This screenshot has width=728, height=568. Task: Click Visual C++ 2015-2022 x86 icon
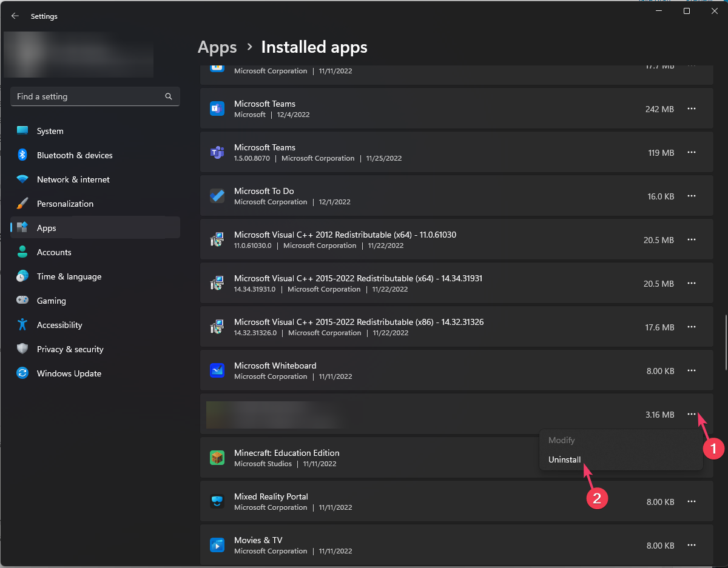(217, 327)
